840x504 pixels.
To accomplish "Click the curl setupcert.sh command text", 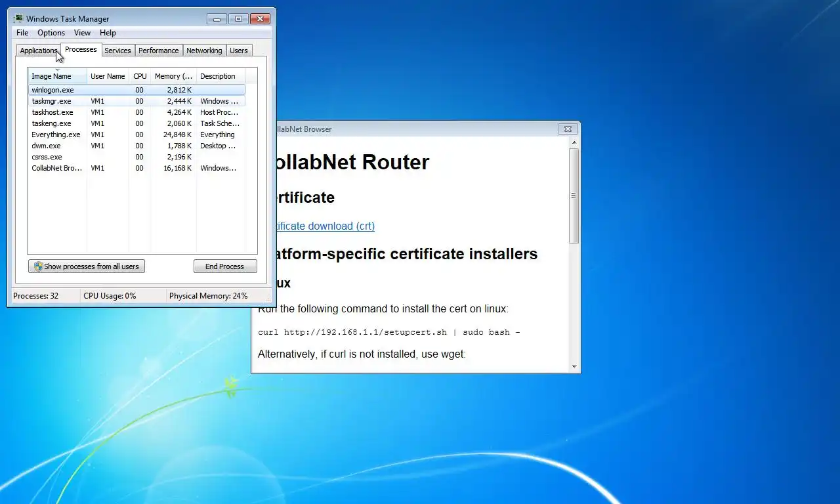I will [388, 332].
